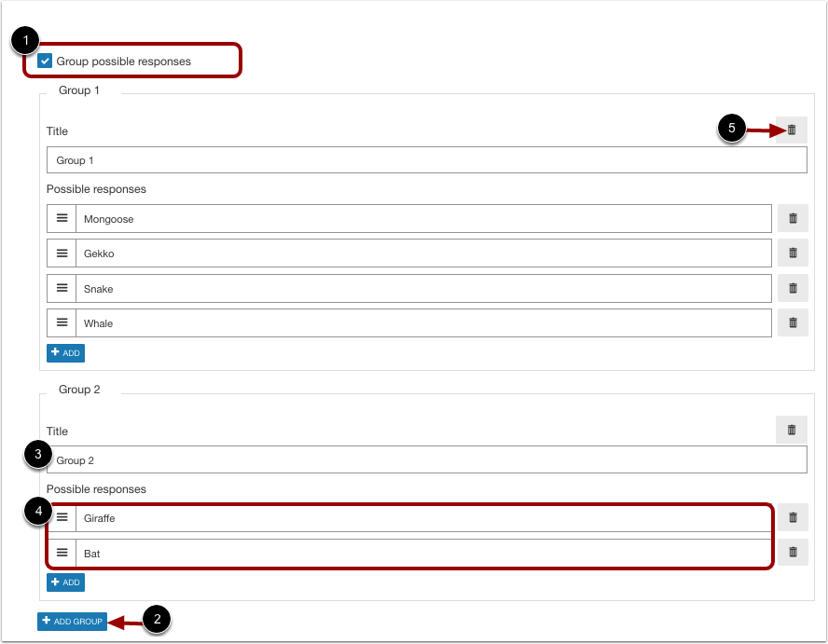Click into the Bat response field
Image resolution: width=828 pixels, height=644 pixels.
[423, 553]
